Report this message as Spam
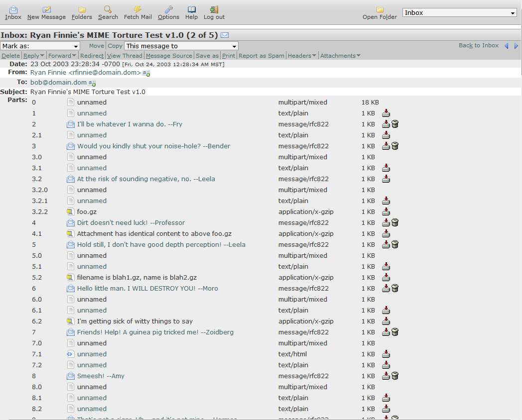Image resolution: width=522 pixels, height=420 pixels. coord(261,56)
